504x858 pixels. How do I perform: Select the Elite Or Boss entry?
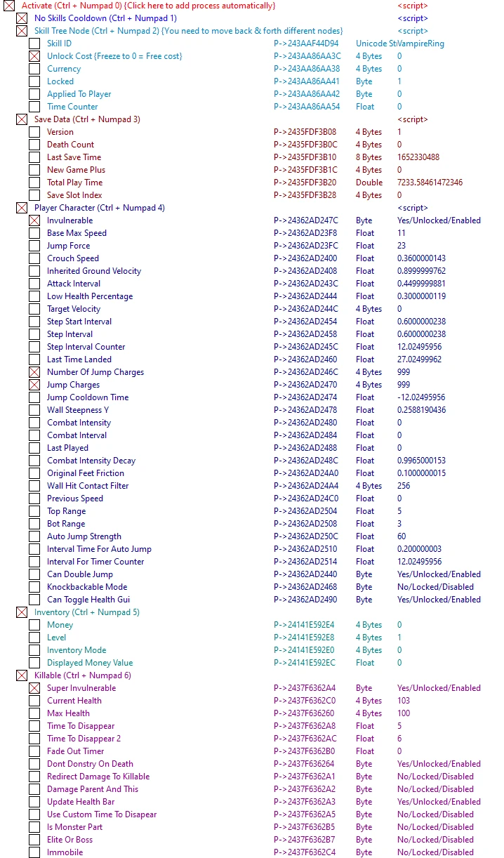point(69,840)
